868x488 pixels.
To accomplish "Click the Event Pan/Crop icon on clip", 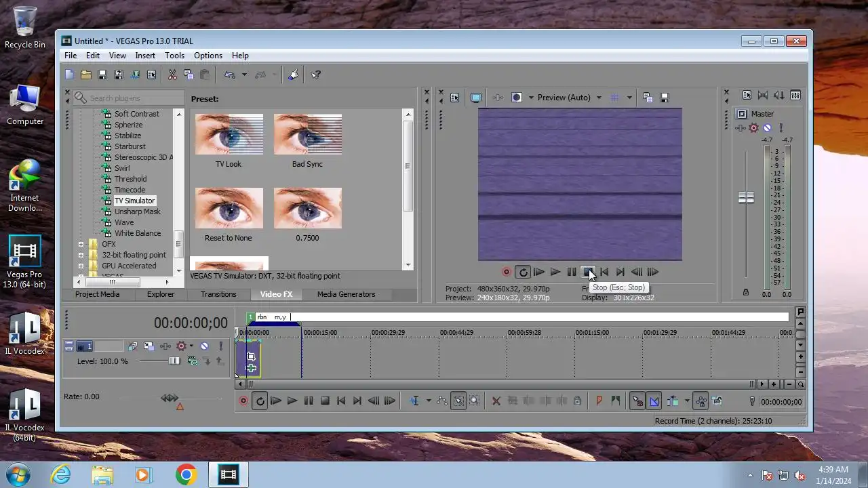I will coord(251,357).
